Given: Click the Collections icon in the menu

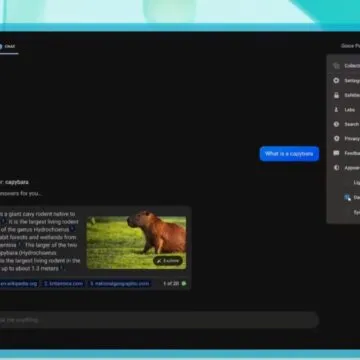Looking at the screenshot, I should (336, 66).
